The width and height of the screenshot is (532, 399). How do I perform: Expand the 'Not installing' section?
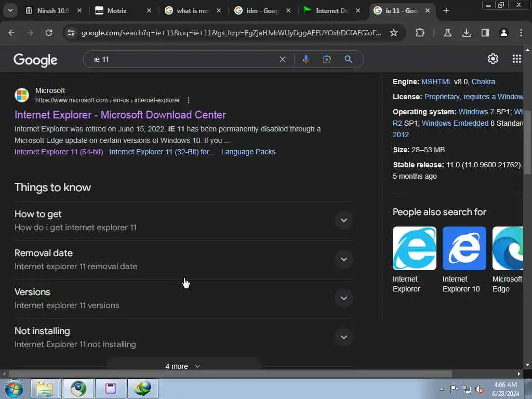184,337
